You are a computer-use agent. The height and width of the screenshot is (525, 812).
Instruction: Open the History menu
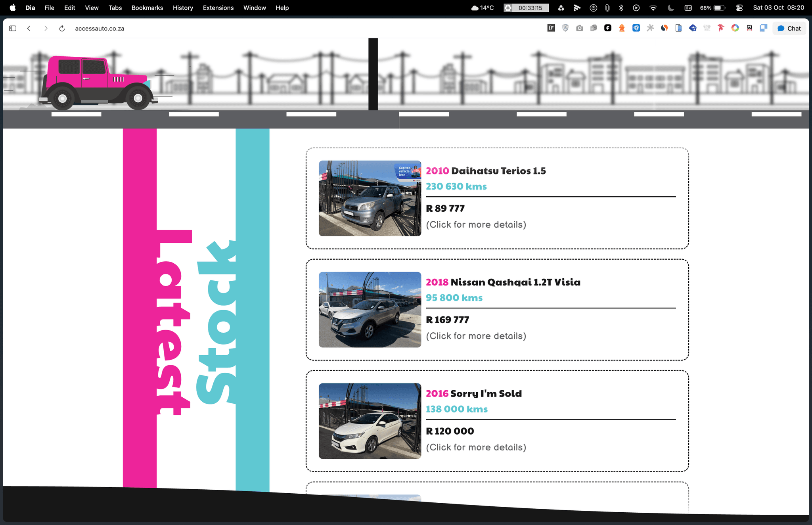[183, 8]
